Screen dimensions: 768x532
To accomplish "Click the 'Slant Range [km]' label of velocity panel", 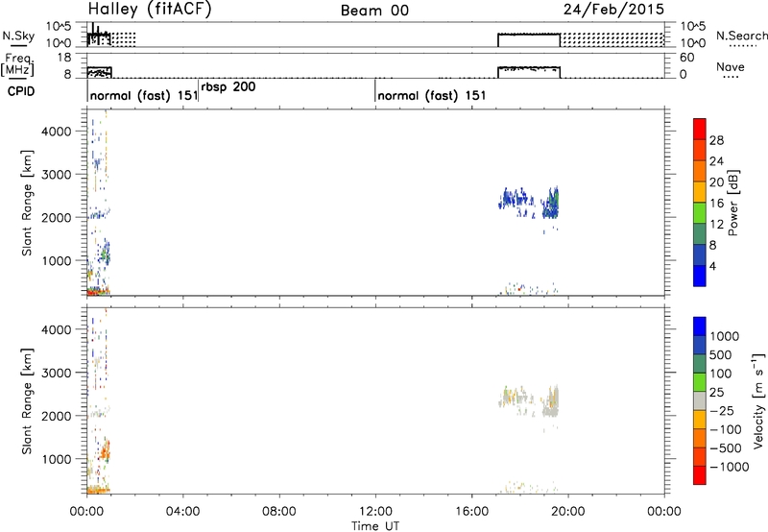I will (27, 401).
